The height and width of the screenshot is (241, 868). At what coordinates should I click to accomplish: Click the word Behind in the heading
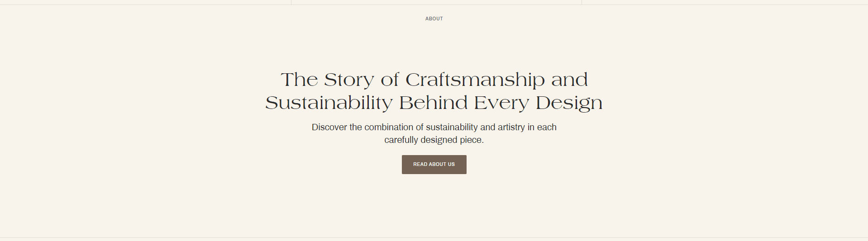point(433,103)
